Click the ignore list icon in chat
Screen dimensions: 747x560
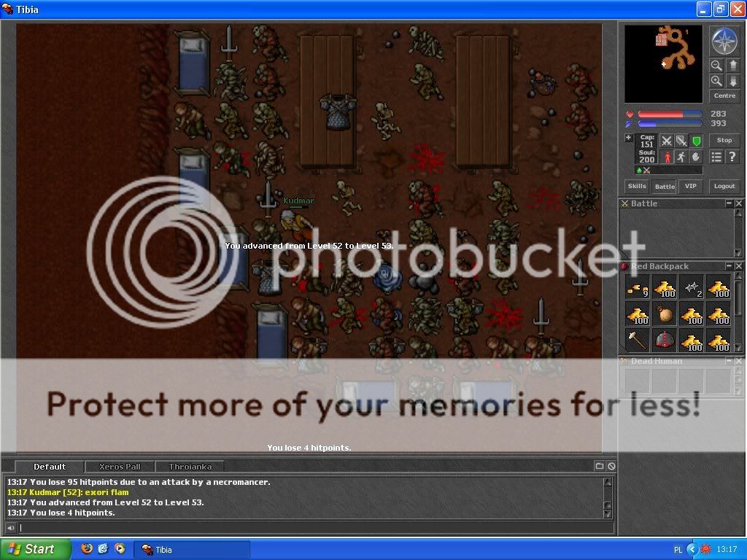pos(611,466)
